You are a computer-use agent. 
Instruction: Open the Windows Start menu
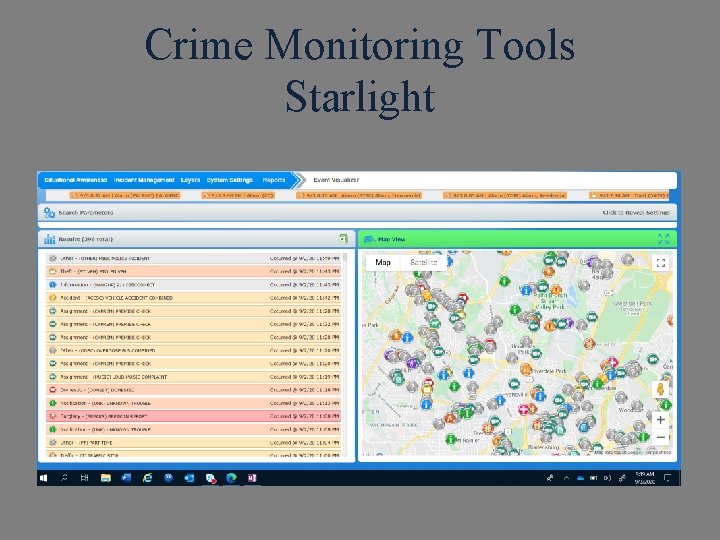pyautogui.click(x=44, y=478)
